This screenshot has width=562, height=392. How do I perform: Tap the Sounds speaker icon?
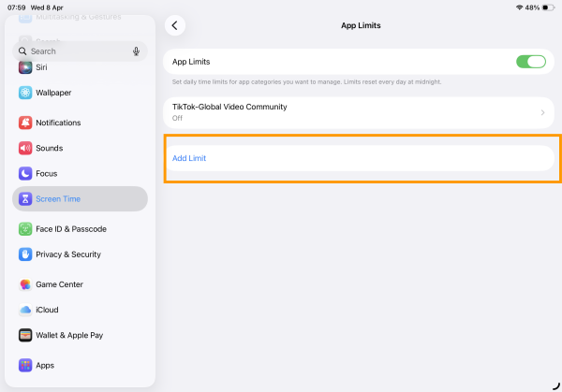tap(25, 148)
